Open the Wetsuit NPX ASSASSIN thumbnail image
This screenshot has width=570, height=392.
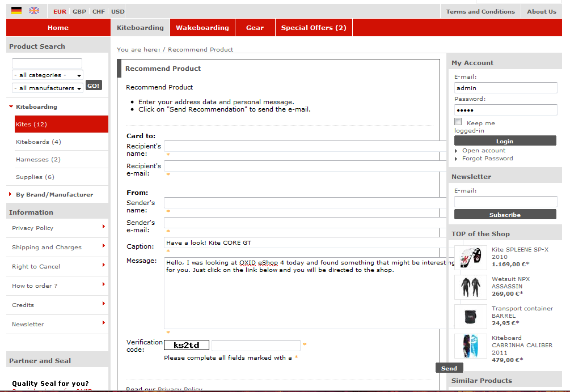click(470, 287)
